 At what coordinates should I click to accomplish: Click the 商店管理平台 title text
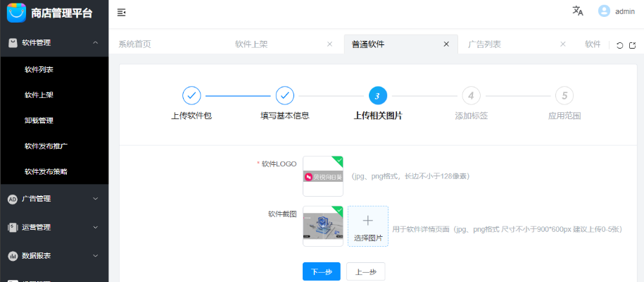[62, 13]
